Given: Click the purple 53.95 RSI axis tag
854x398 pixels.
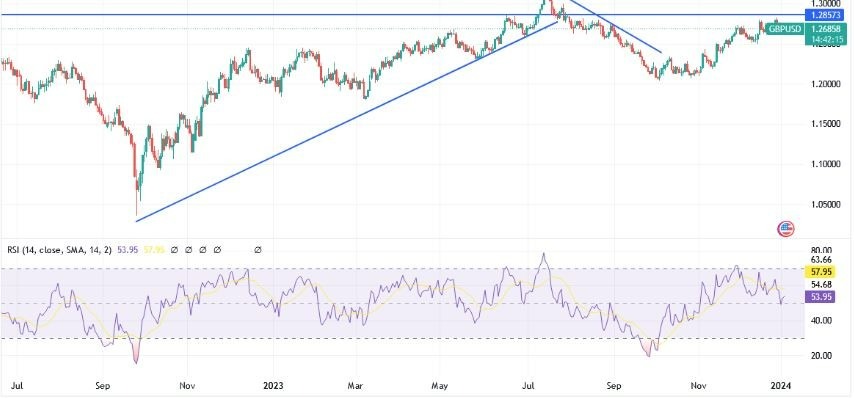Looking at the screenshot, I should click(x=819, y=297).
